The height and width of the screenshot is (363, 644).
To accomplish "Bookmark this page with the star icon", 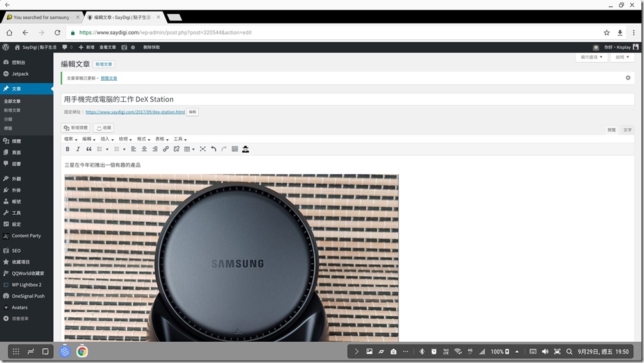I will point(607,33).
